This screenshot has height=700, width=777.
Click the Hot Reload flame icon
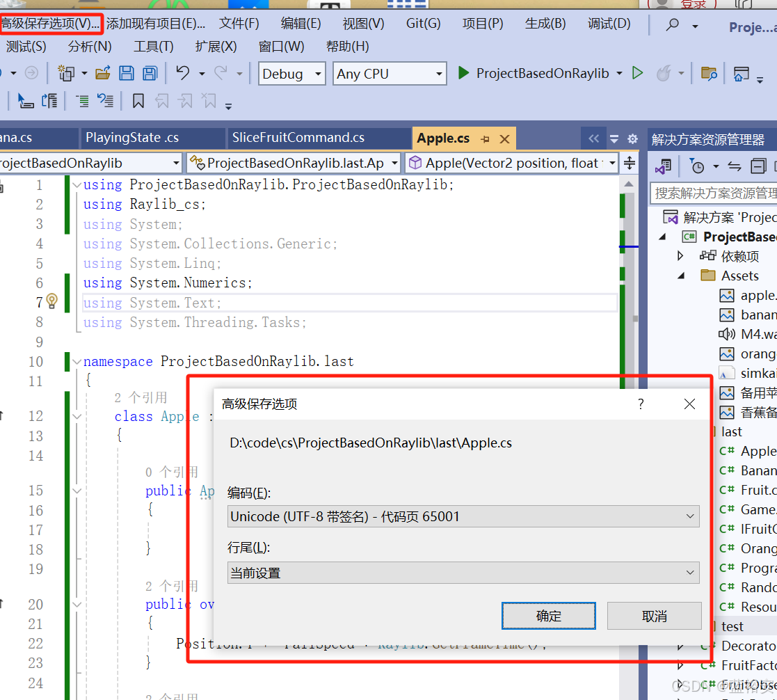664,73
